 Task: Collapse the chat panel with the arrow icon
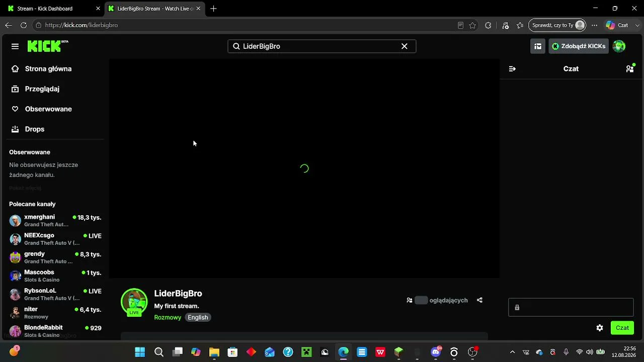pos(512,69)
